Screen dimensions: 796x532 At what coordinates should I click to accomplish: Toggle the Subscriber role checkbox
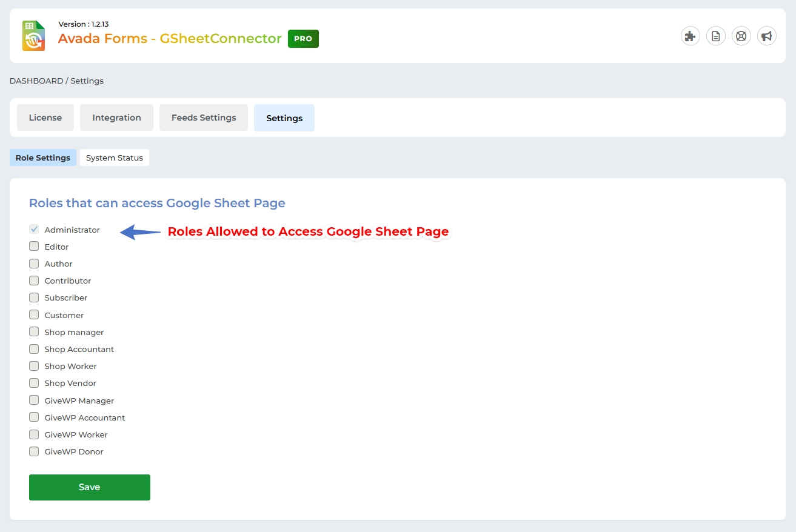coord(34,298)
